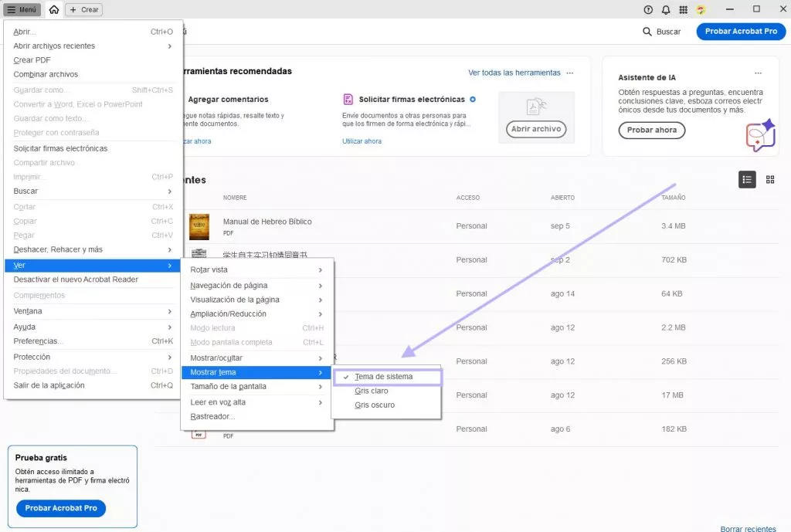791x532 pixels.
Task: Sort by the NOMBRE column header
Action: coord(235,198)
